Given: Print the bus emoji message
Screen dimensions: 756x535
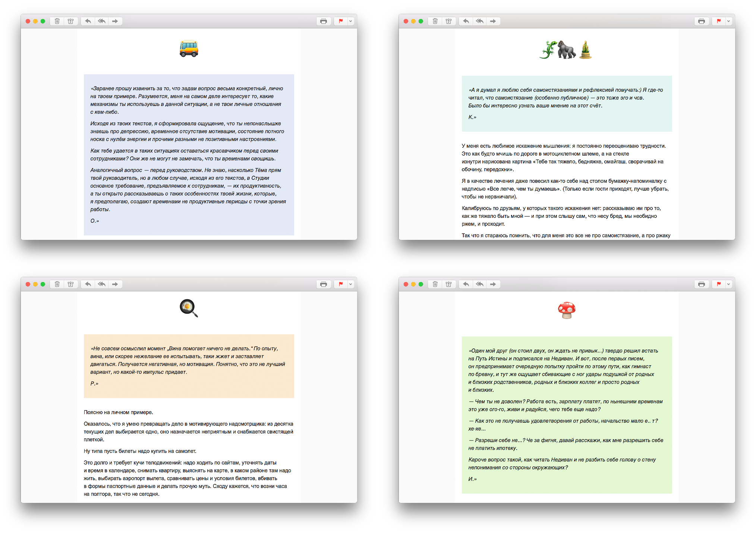Looking at the screenshot, I should [324, 21].
